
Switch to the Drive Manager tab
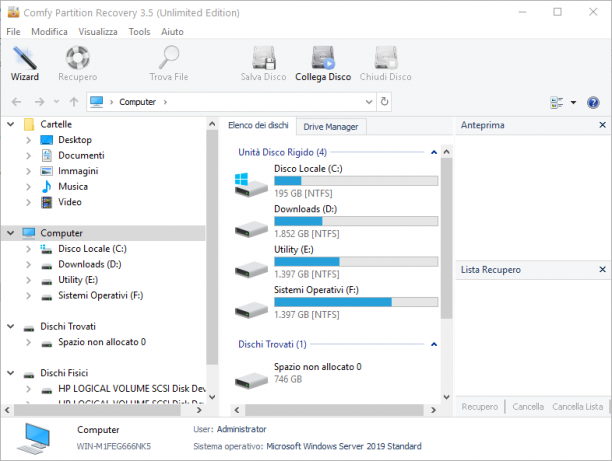click(331, 127)
